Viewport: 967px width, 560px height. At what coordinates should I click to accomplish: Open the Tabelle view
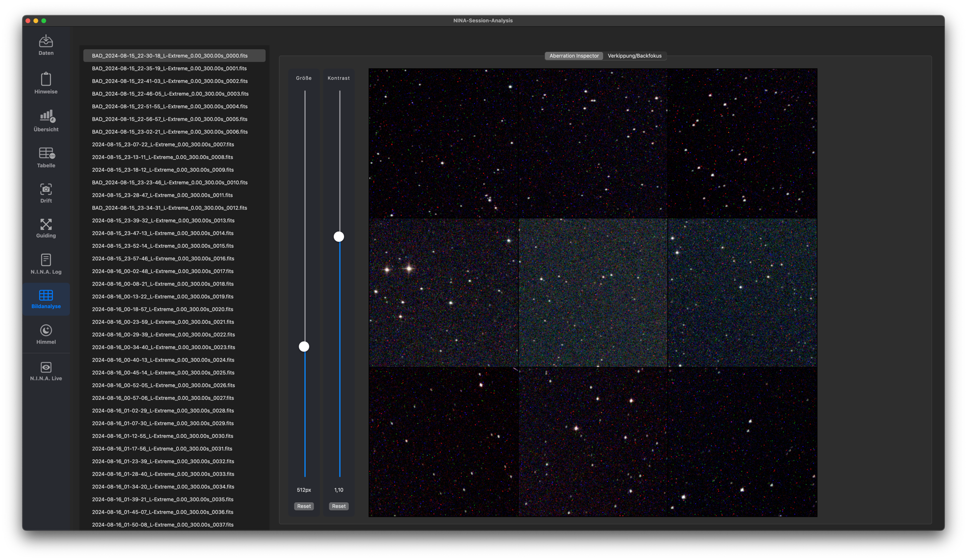[x=46, y=157]
